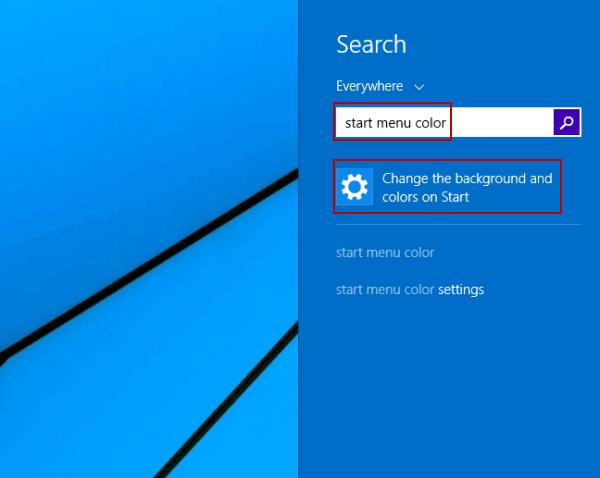Click the chevron arrow beside Everywhere

[419, 87]
